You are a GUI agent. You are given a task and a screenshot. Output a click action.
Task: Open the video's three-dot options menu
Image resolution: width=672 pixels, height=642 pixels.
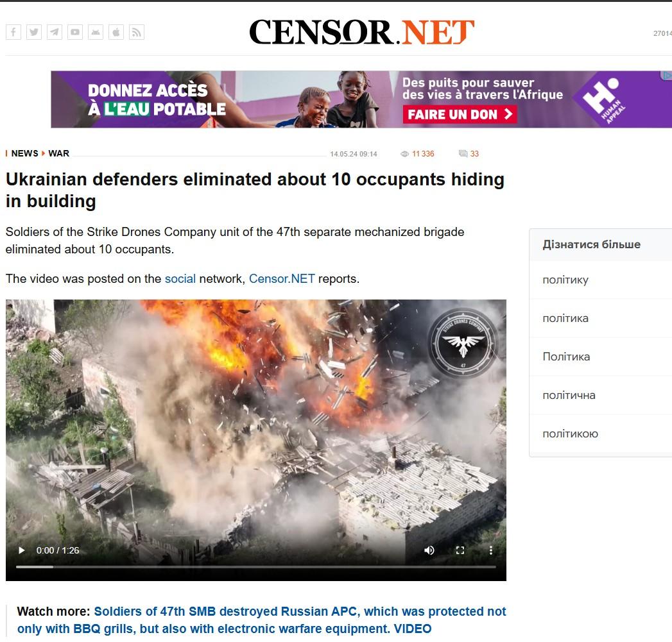(491, 550)
